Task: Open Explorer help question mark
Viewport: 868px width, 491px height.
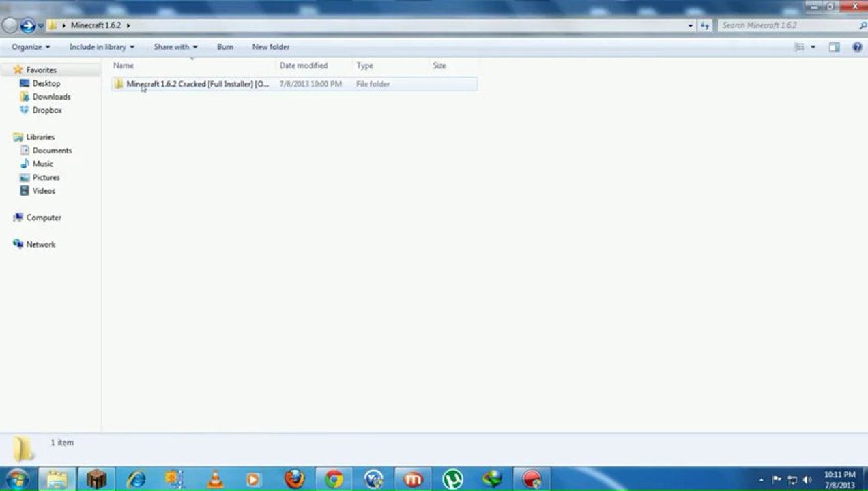Action: pyautogui.click(x=857, y=47)
